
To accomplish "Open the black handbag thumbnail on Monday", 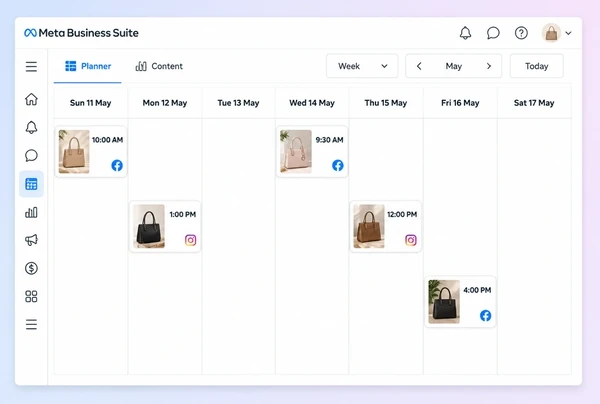I will click(x=149, y=226).
